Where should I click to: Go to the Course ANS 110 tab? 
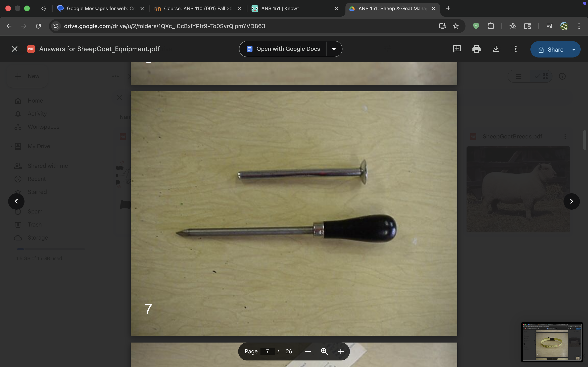point(197,8)
